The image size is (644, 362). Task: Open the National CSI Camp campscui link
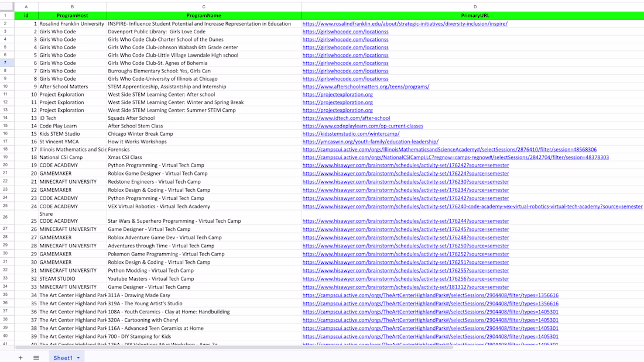[x=456, y=157]
